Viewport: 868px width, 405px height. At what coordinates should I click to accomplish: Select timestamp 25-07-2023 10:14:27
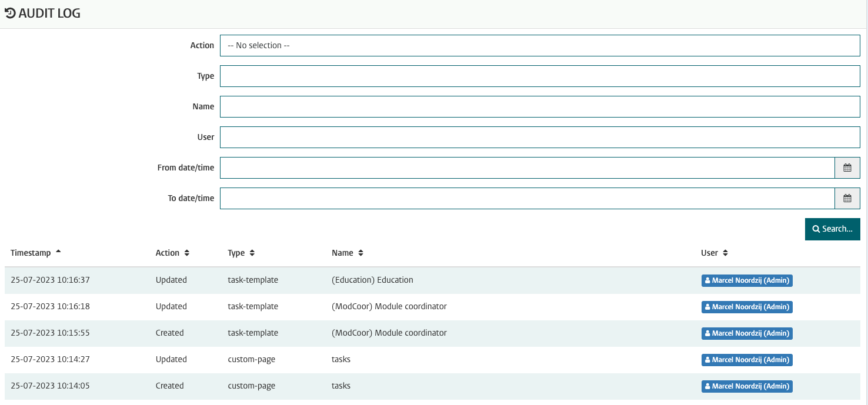click(50, 359)
